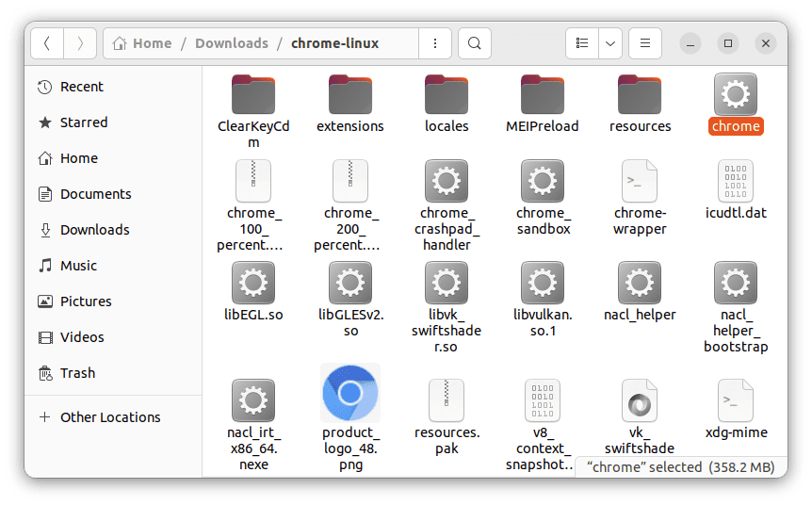Close the file manager window
Viewport: 812px width, 505px height.
coord(766,43)
